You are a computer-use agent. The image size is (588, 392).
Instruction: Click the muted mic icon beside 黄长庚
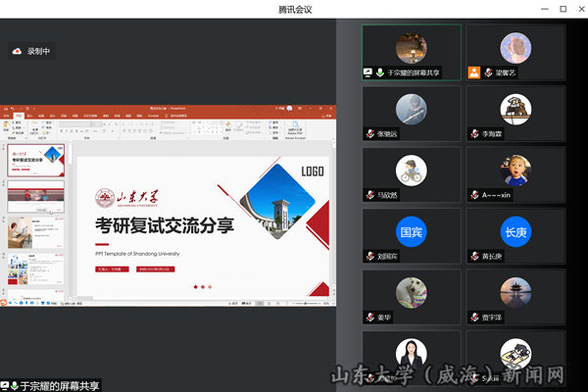(x=474, y=256)
